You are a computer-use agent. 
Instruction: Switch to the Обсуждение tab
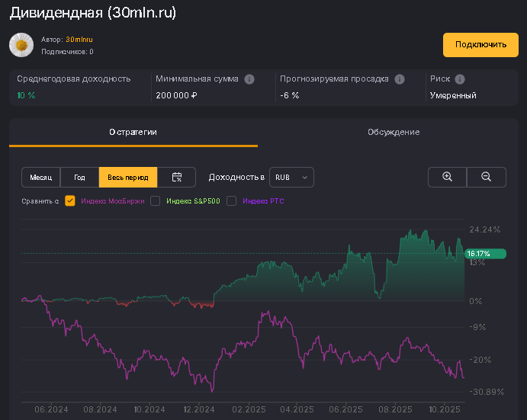(393, 132)
